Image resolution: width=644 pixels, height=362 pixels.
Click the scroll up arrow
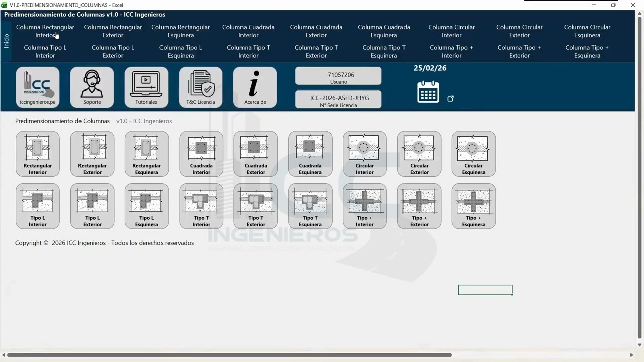640,13
